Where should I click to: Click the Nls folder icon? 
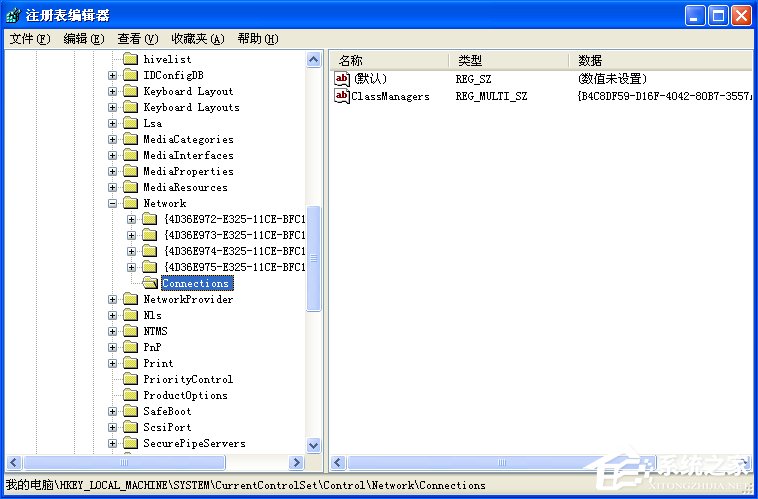coord(130,315)
